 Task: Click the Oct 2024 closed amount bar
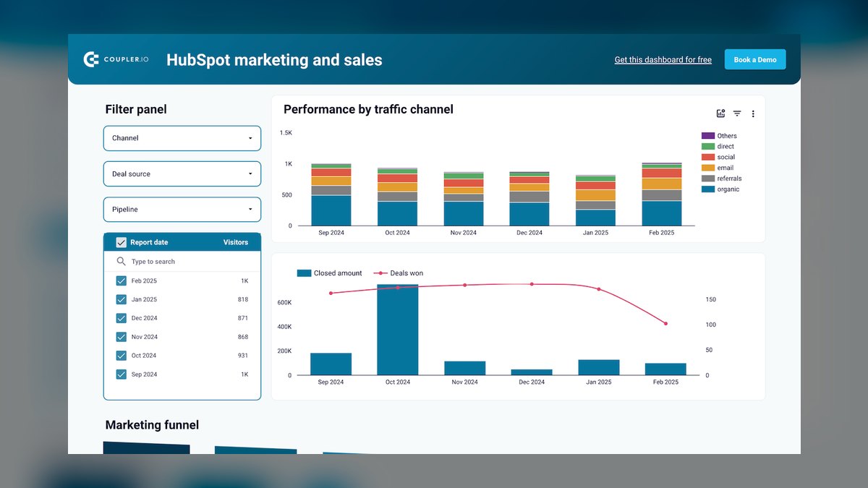397,330
